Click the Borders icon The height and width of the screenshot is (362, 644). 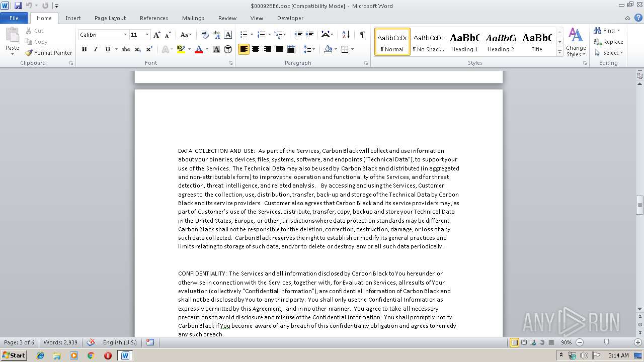point(345,49)
